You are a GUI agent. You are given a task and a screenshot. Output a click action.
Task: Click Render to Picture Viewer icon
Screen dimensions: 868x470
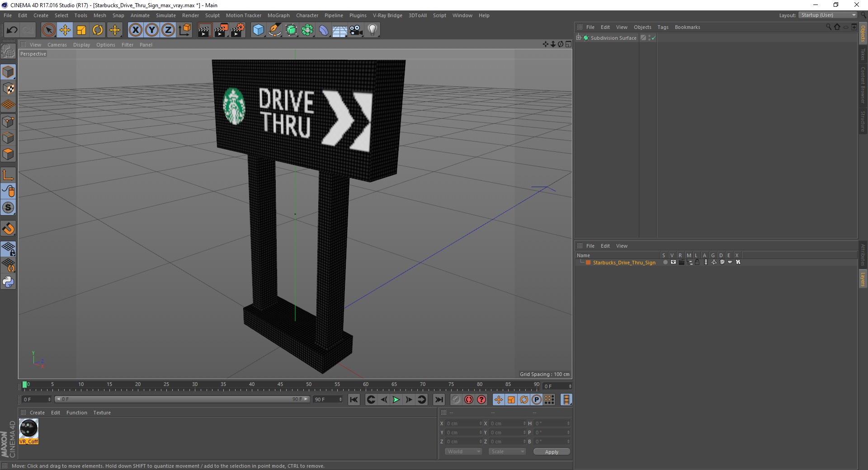point(221,30)
